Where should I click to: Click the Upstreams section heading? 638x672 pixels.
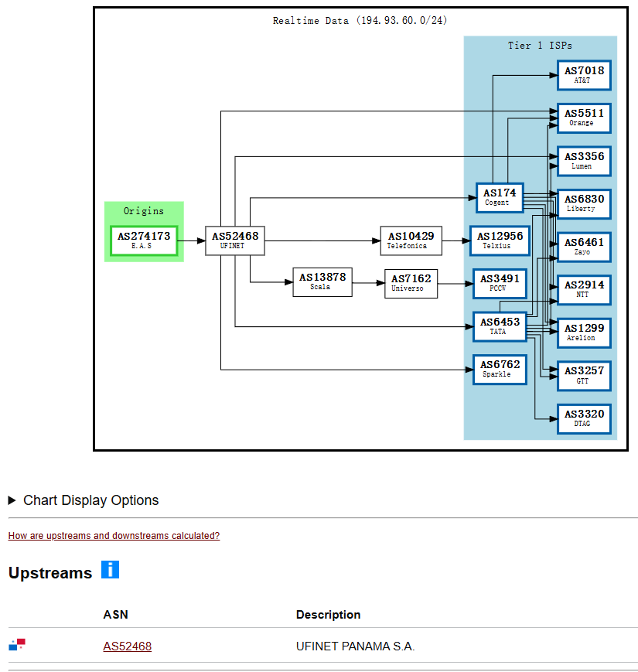50,572
